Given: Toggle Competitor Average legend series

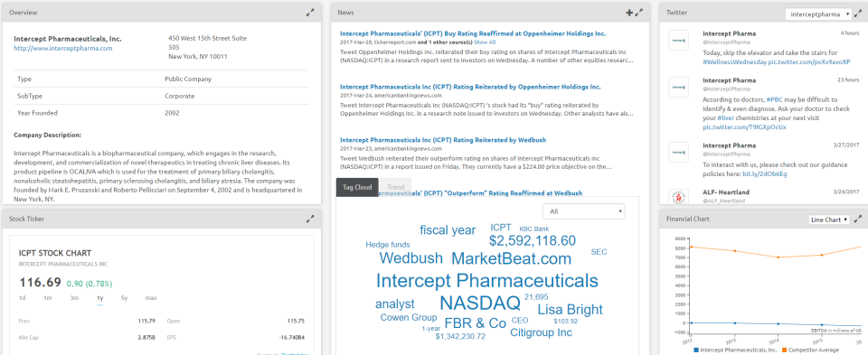Looking at the screenshot, I should coord(810,350).
